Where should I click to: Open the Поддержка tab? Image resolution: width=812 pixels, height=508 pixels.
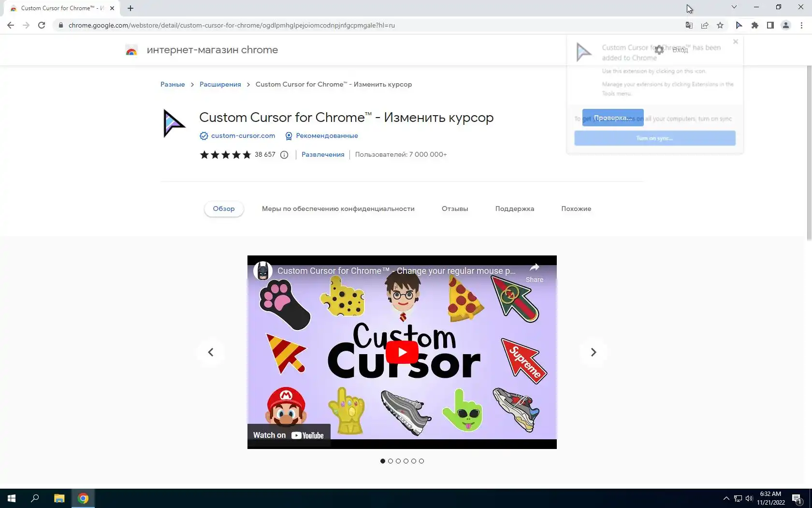click(515, 209)
